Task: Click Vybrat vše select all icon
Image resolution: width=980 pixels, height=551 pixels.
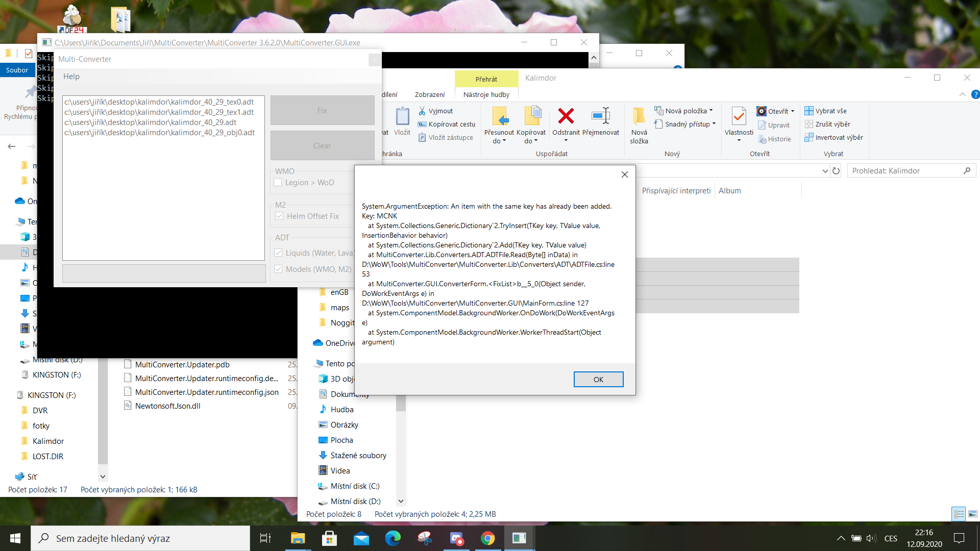Action: 809,111
